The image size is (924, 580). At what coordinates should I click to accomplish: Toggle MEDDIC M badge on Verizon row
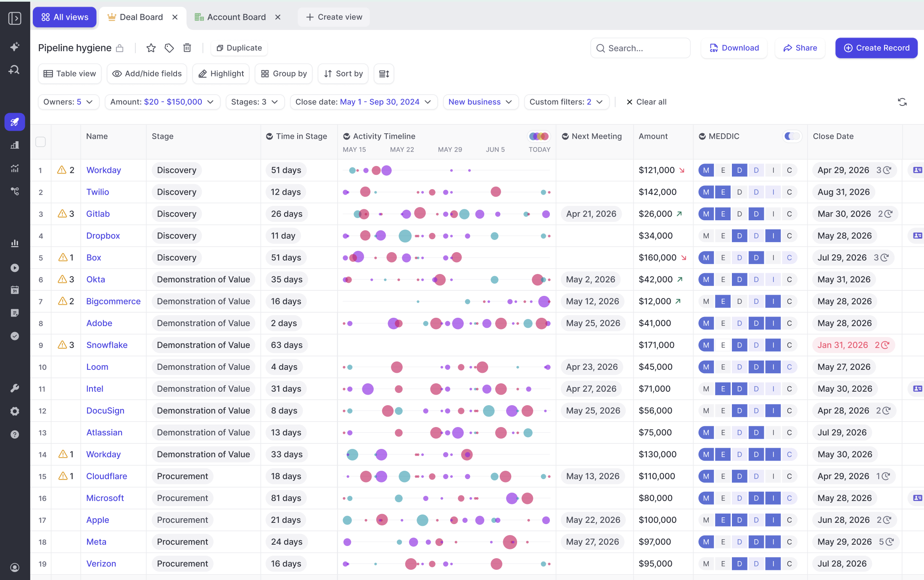706,564
